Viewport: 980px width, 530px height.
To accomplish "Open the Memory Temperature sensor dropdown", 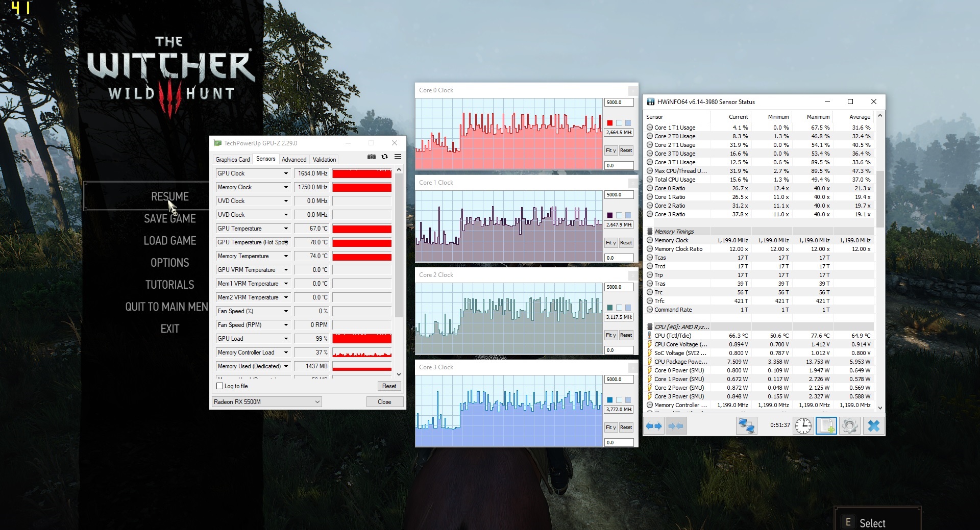I will [x=286, y=256].
